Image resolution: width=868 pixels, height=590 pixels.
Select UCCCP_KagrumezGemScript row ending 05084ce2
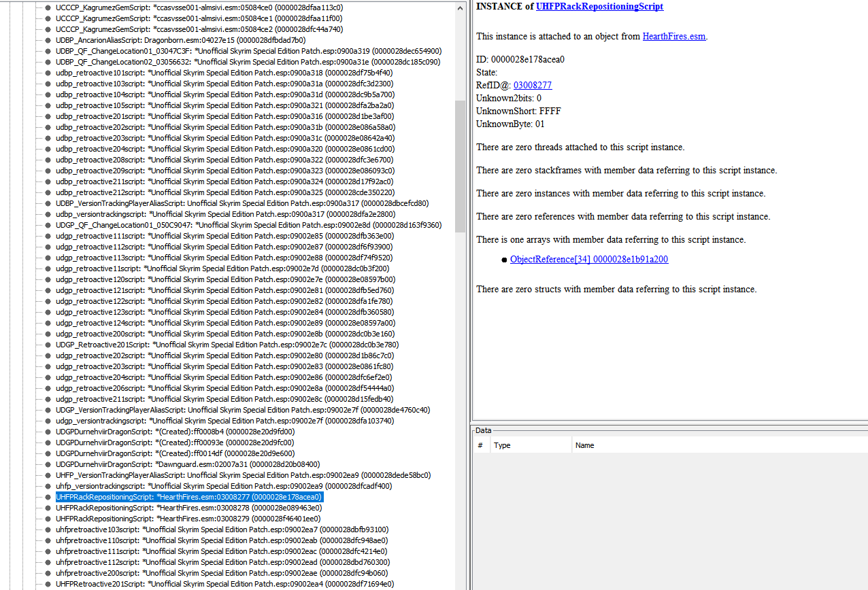(199, 29)
